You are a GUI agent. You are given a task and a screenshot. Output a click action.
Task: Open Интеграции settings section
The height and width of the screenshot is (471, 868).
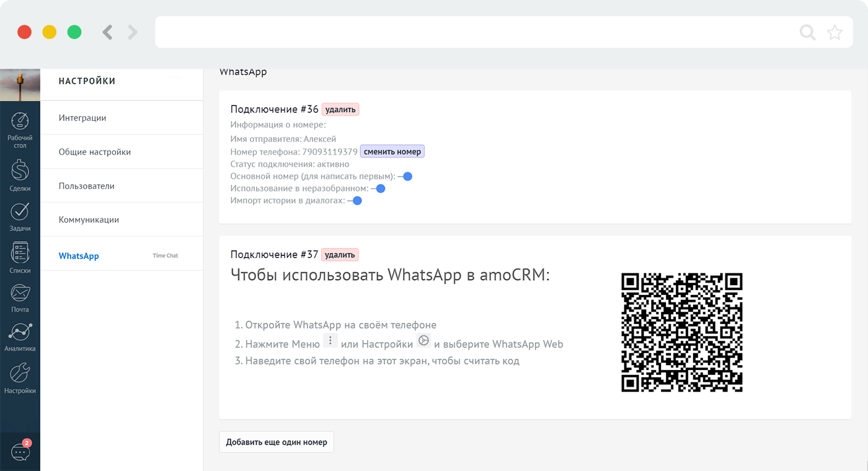tap(122, 118)
